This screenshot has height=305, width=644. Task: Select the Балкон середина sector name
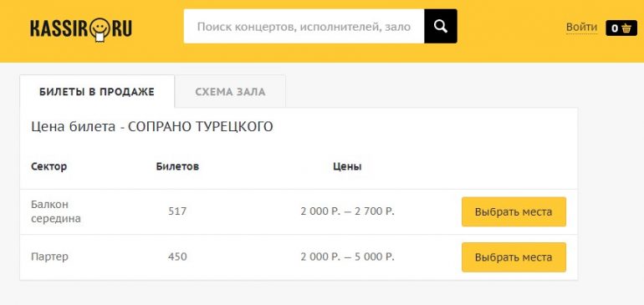[x=56, y=211]
